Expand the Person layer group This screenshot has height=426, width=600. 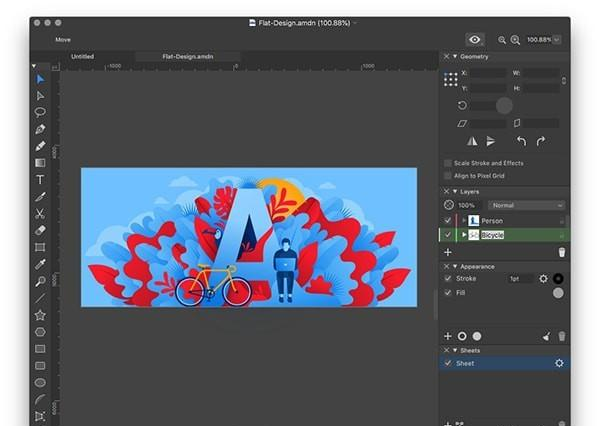click(463, 220)
